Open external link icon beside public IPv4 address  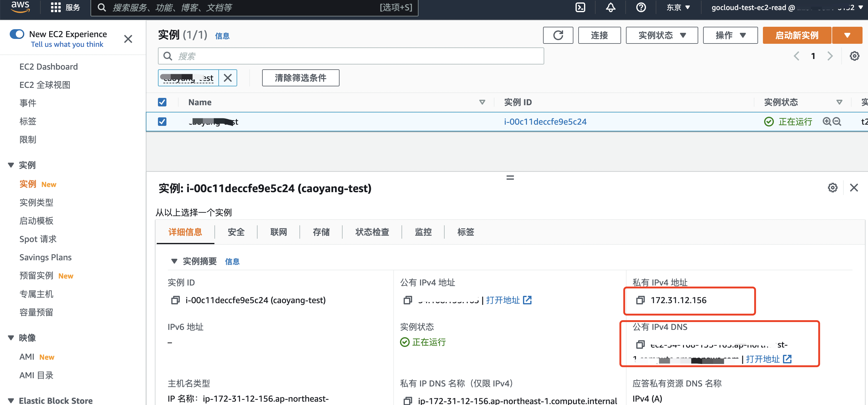coord(527,300)
